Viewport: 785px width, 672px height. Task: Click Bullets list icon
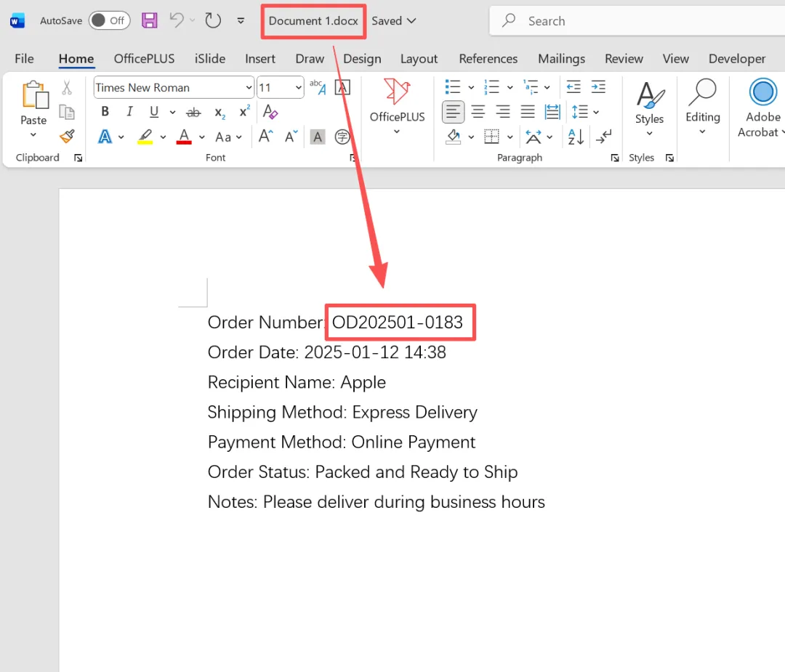[x=453, y=87]
